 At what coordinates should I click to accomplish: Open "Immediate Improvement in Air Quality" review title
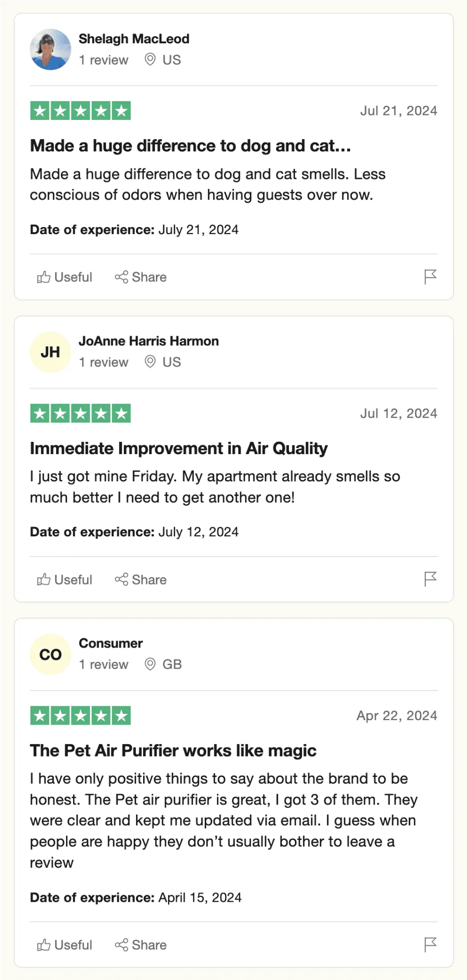(x=179, y=448)
